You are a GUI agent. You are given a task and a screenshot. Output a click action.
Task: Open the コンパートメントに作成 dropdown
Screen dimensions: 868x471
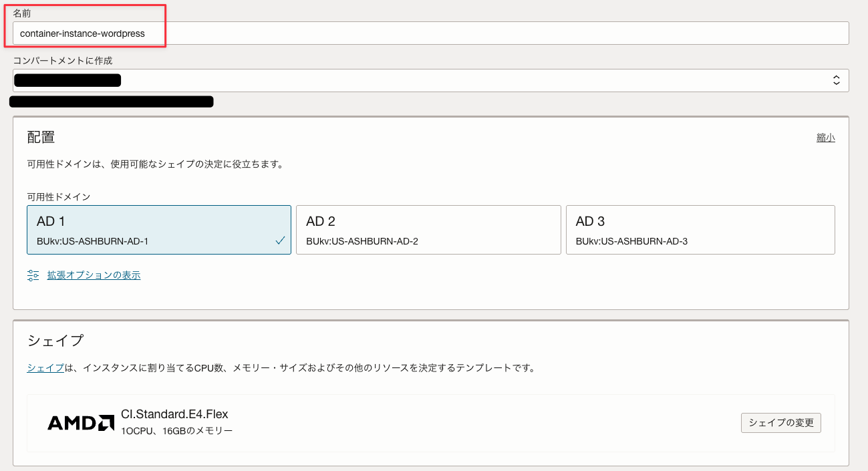click(430, 80)
